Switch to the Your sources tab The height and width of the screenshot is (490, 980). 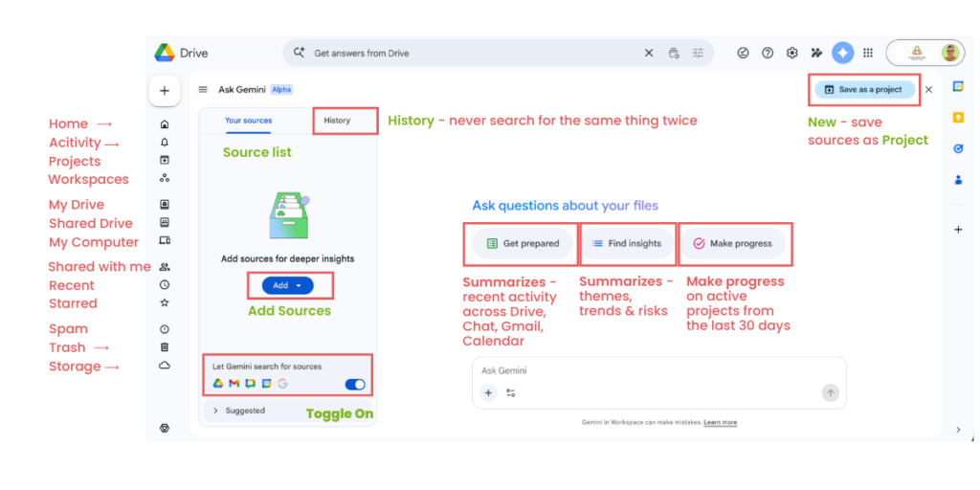tap(249, 121)
